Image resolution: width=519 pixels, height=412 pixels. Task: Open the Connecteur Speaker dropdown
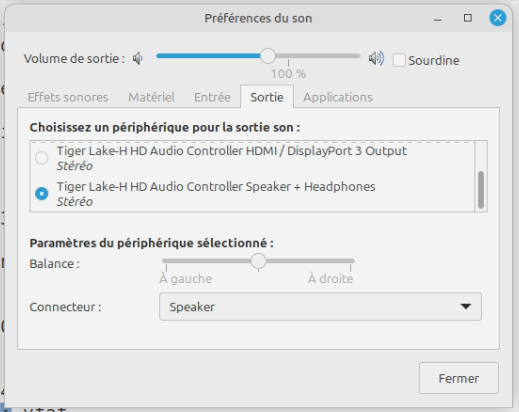coord(320,307)
